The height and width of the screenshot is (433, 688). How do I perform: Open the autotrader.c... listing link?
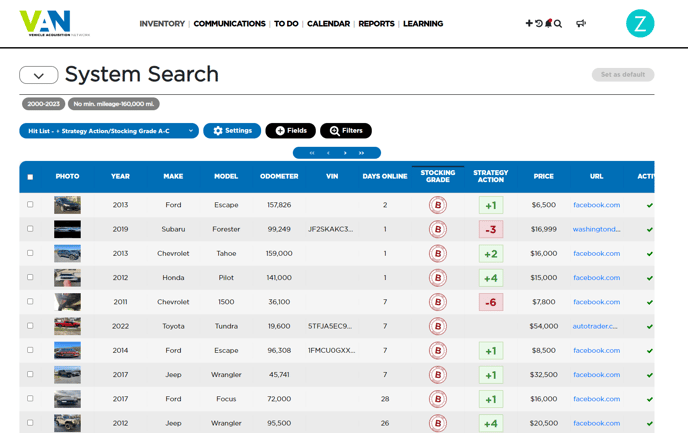[595, 326]
